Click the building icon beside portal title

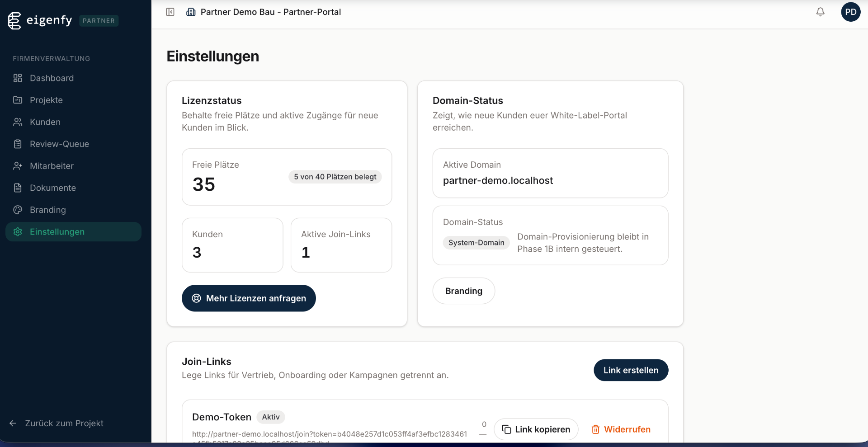[x=191, y=12]
